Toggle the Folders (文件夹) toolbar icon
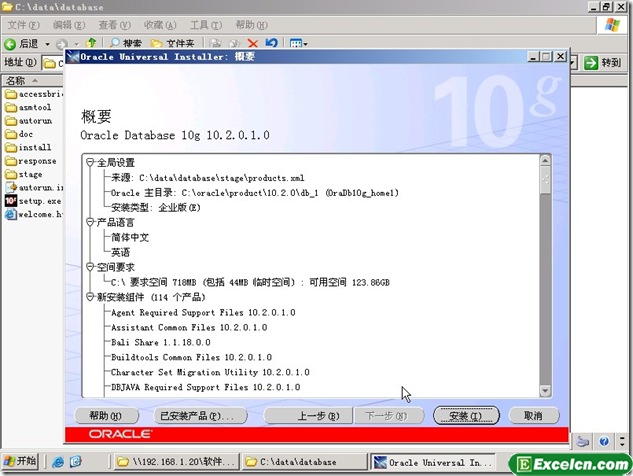Image resolution: width=633 pixels, height=476 pixels. [157, 43]
